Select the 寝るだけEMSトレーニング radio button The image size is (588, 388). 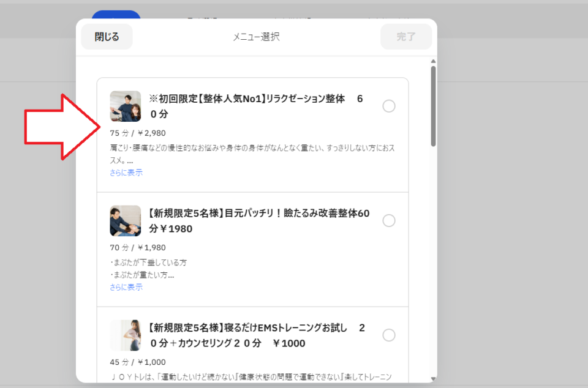point(389,335)
